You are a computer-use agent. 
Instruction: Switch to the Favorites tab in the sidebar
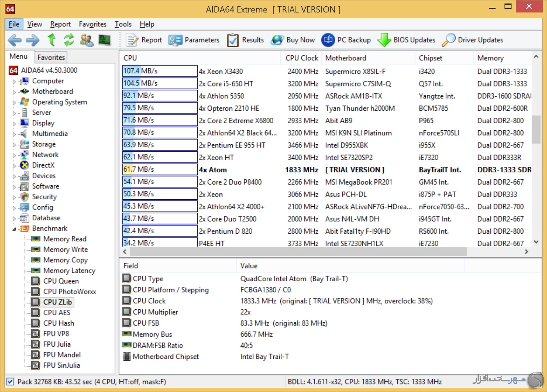(51, 57)
